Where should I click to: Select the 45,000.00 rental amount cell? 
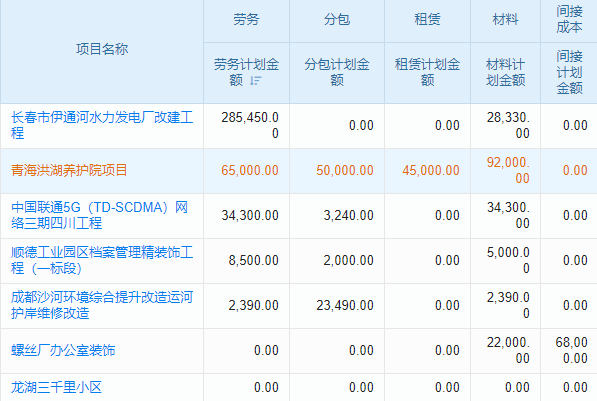tap(428, 171)
